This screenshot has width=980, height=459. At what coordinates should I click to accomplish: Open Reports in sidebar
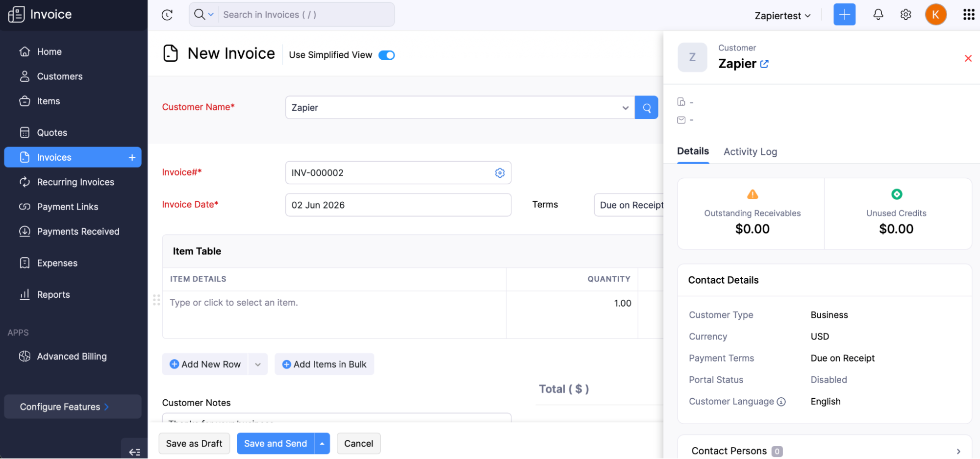tap(73, 294)
